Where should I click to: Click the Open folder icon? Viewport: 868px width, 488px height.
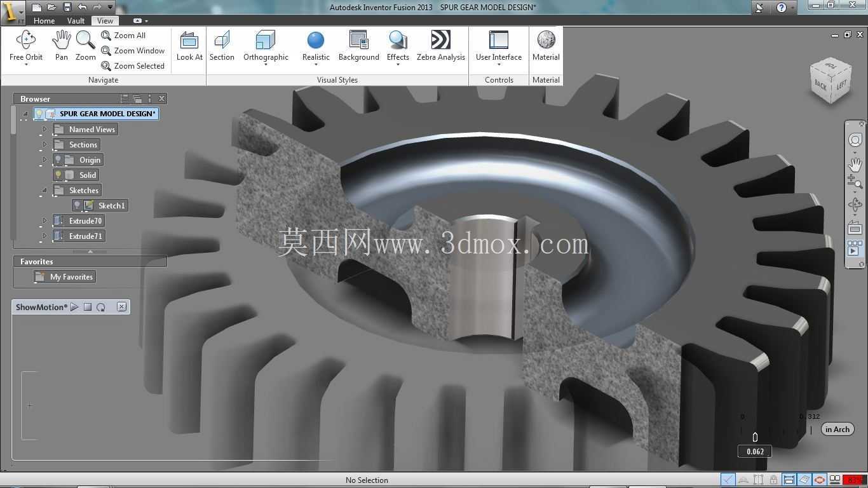51,7
